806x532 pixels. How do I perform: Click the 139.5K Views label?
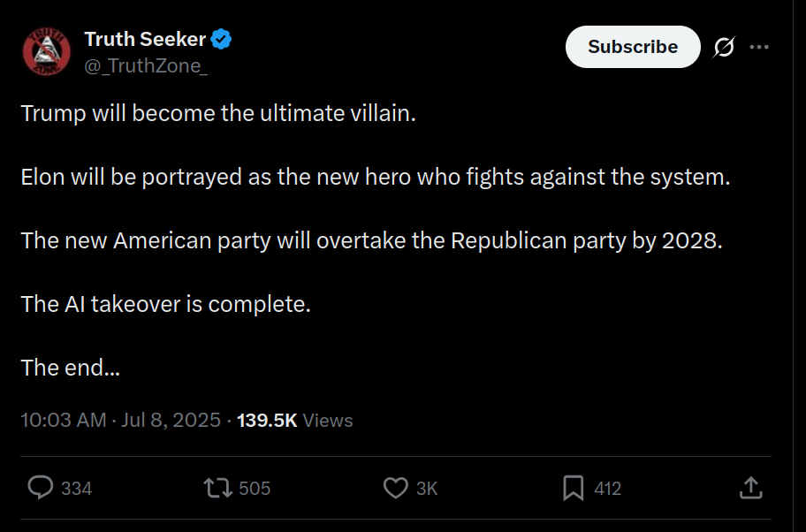tap(294, 421)
